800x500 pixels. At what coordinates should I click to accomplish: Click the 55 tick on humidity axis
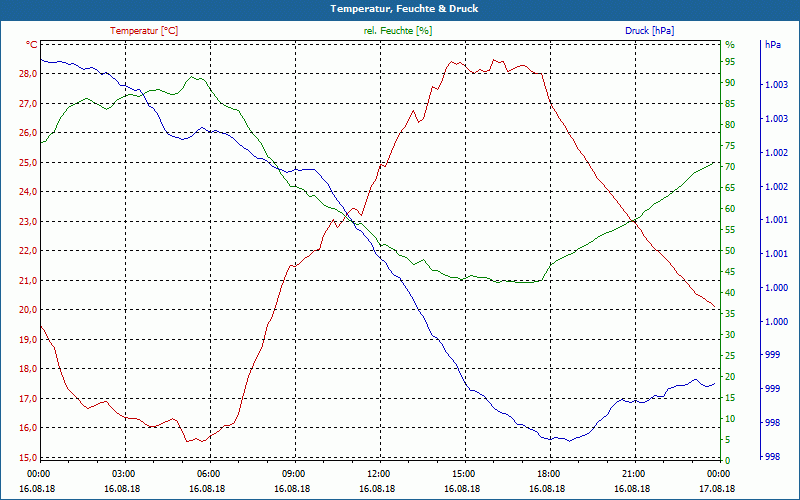click(730, 230)
